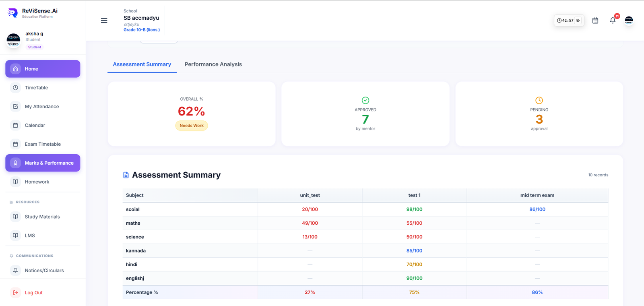Viewport: 644px width, 306px height.
Task: Open Notices/Circulars page
Action: 43,271
